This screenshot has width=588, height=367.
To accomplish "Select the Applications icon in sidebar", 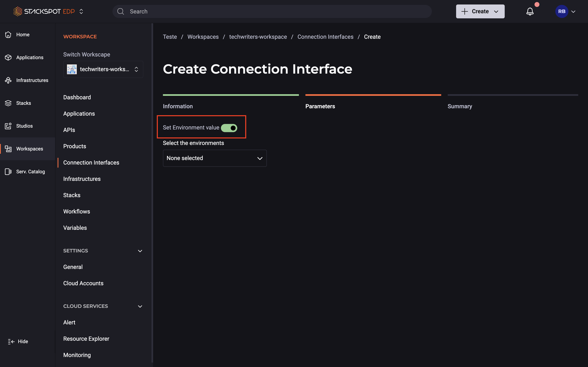I will pos(8,57).
